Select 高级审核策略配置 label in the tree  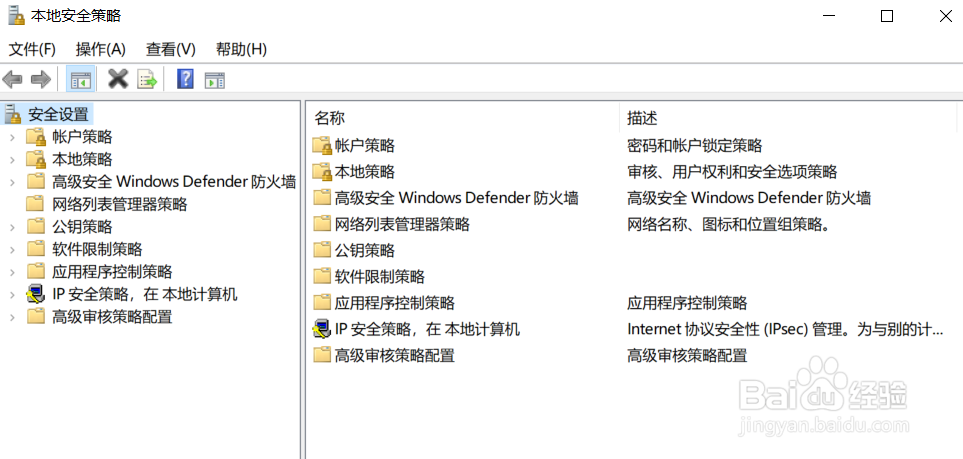[x=112, y=317]
